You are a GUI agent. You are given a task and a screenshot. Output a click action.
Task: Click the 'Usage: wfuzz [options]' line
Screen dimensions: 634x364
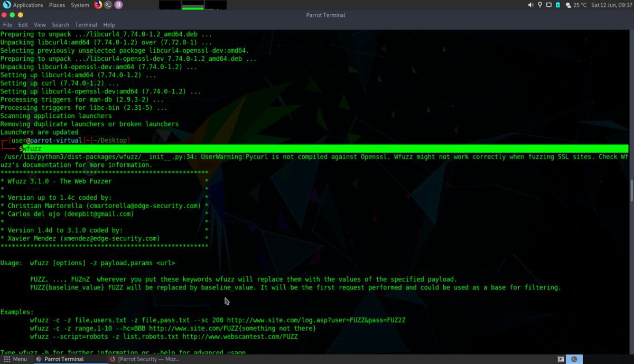click(x=88, y=263)
